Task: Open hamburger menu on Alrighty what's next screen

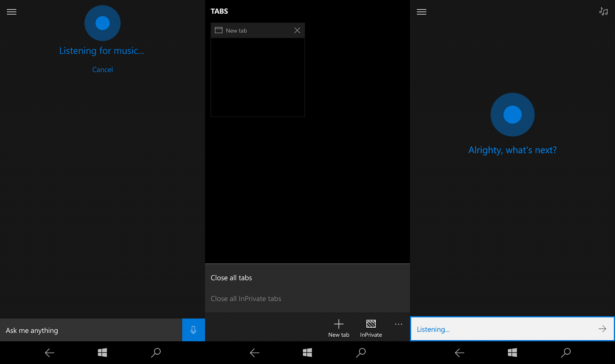Action: pyautogui.click(x=422, y=12)
